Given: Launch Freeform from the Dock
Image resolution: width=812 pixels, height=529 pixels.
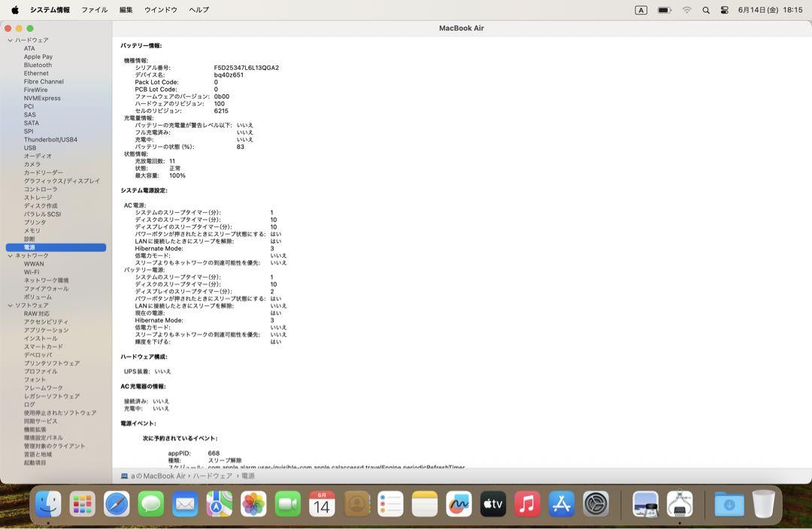Looking at the screenshot, I should click(x=459, y=503).
